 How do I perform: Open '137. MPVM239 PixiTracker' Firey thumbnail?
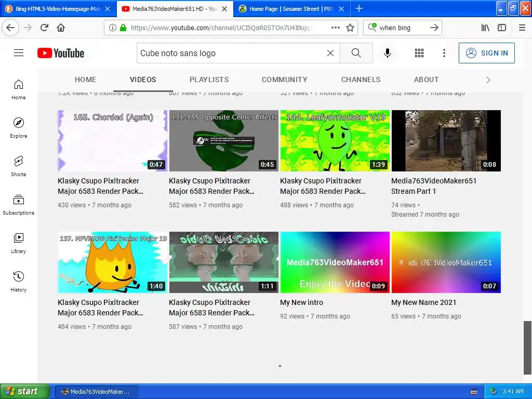(112, 262)
